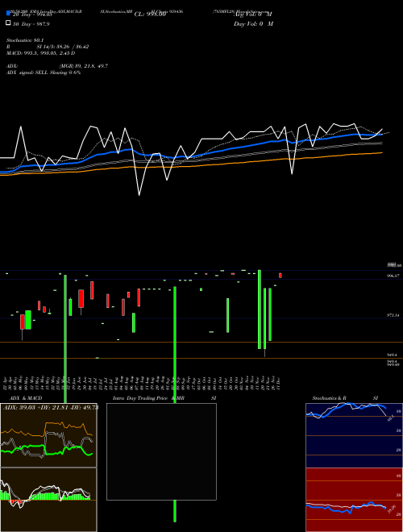Viewport: 403px width, 532px height.
Task: Click the Day Vol: 0 M readout
Action: tap(253, 23)
